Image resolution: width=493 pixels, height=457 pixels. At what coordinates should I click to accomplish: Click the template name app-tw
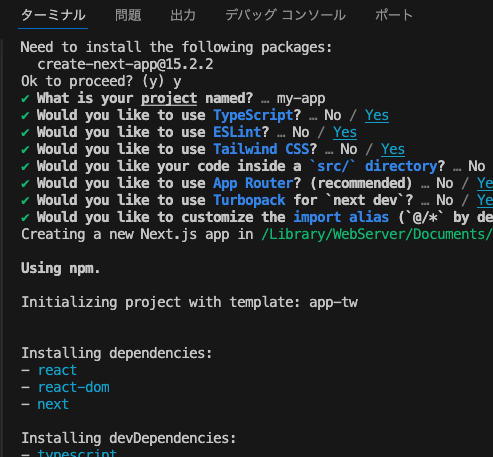point(333,302)
